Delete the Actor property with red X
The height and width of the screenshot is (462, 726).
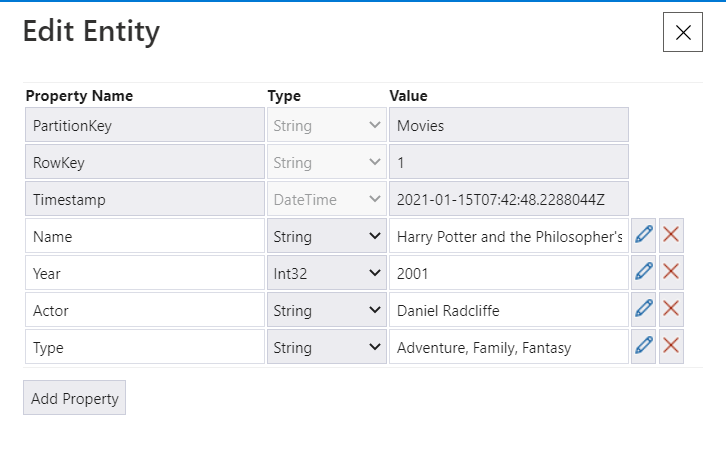[672, 310]
